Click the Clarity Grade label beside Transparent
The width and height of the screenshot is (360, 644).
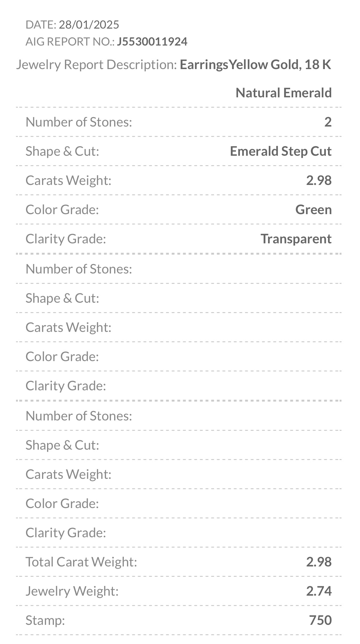66,239
